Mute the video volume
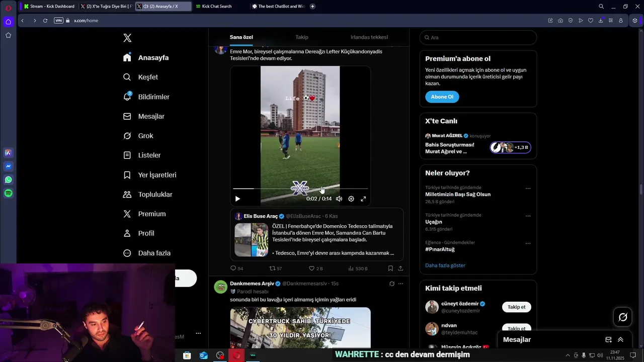This screenshot has height=362, width=644. coord(339,199)
